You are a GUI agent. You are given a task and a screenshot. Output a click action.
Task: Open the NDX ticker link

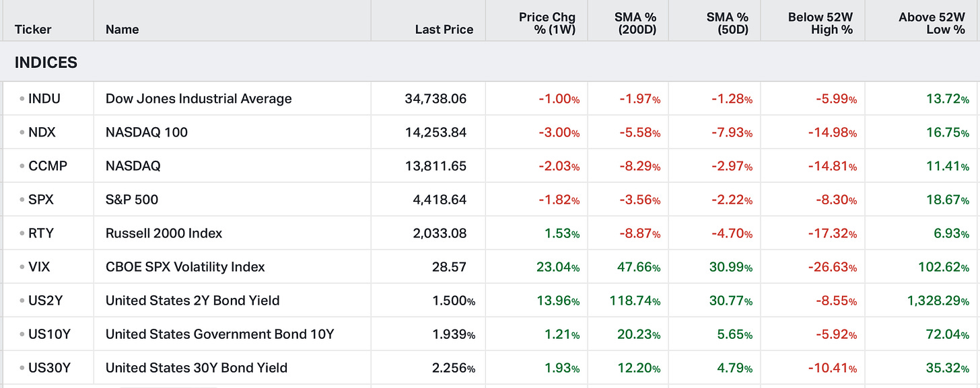[x=42, y=132]
